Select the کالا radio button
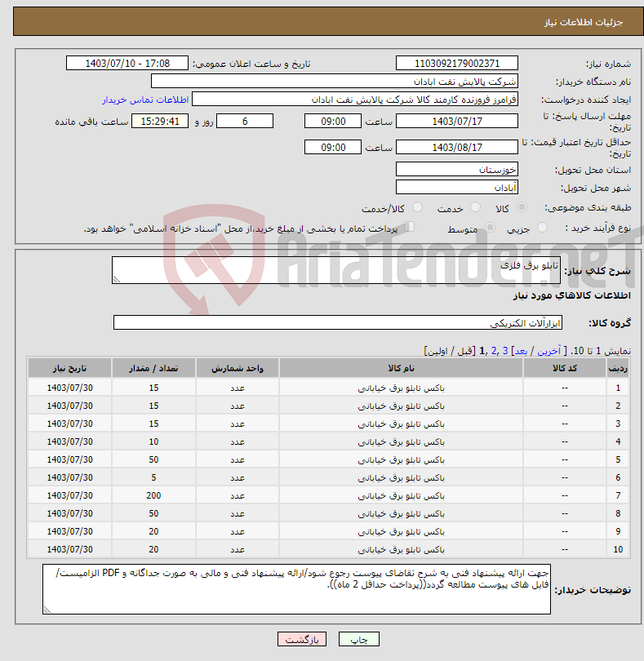Screen dimensions: 644x661 (522, 207)
